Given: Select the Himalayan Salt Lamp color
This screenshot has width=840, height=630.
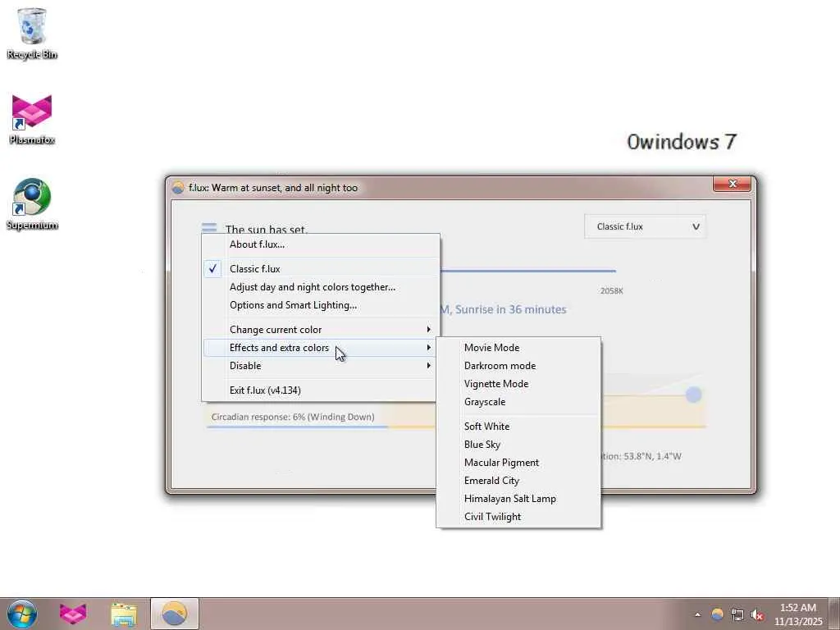Looking at the screenshot, I should tap(518, 499).
